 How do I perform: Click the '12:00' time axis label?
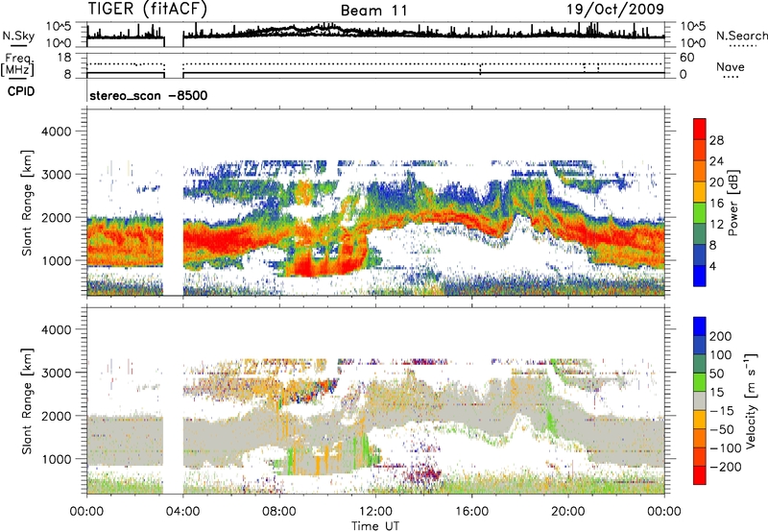coord(375,512)
